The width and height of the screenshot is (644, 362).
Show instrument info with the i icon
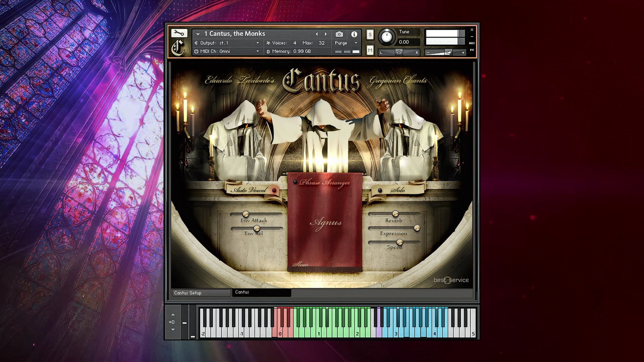tap(354, 34)
